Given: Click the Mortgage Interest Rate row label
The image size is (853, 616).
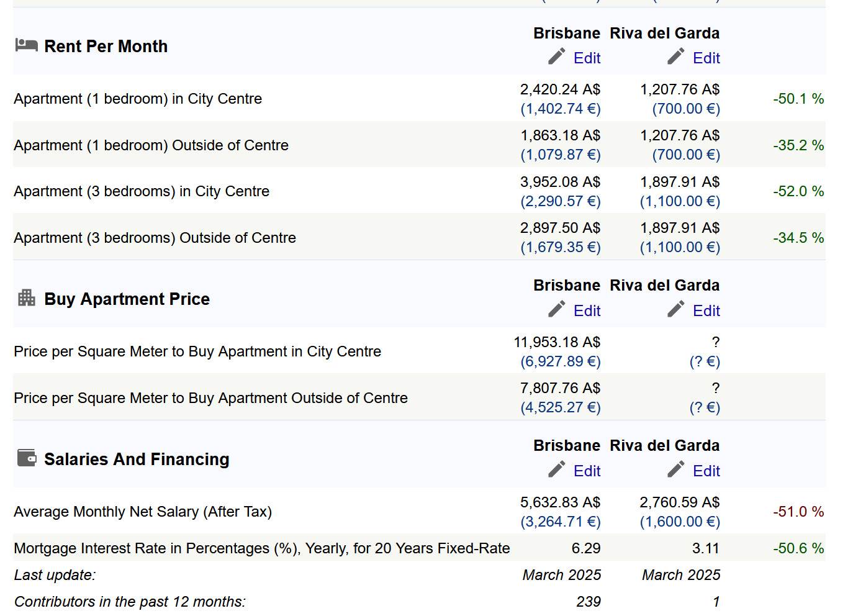Looking at the screenshot, I should click(261, 548).
